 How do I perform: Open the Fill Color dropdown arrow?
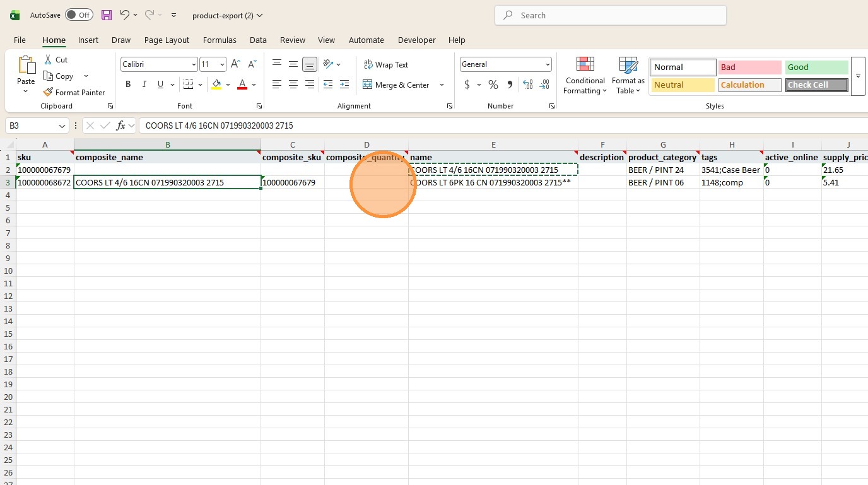tap(228, 85)
